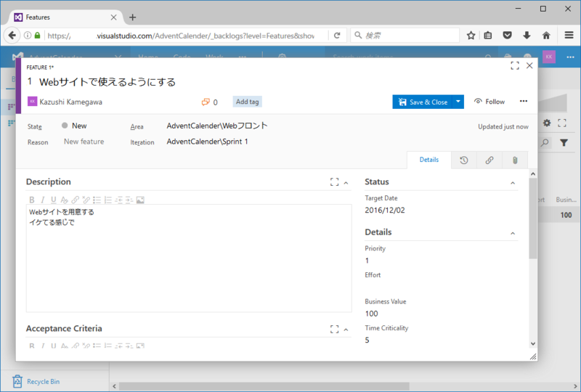Click the dialog's vertical scrollbar thumb
Image resolution: width=581 pixels, height=392 pixels.
pyautogui.click(x=533, y=219)
